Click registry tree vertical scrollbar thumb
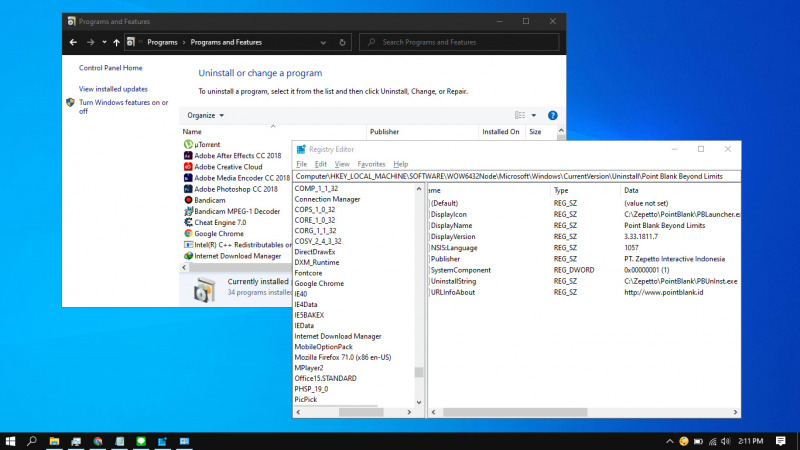The width and height of the screenshot is (800, 450). (419, 372)
